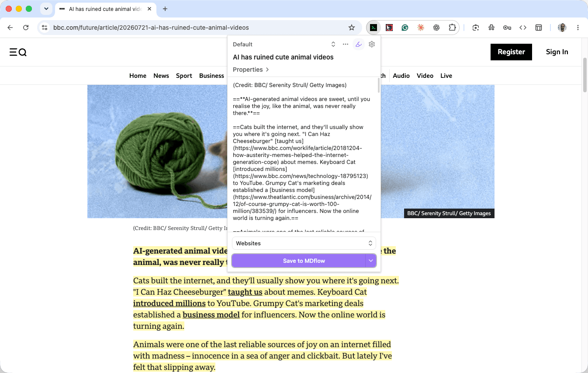This screenshot has height=373, width=588.
Task: Open the red cursor selection extension
Action: [x=389, y=28]
